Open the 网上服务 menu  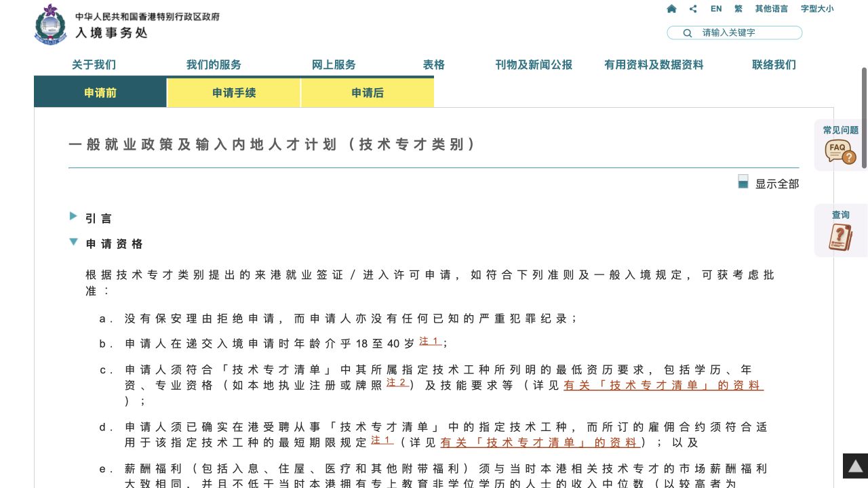334,64
